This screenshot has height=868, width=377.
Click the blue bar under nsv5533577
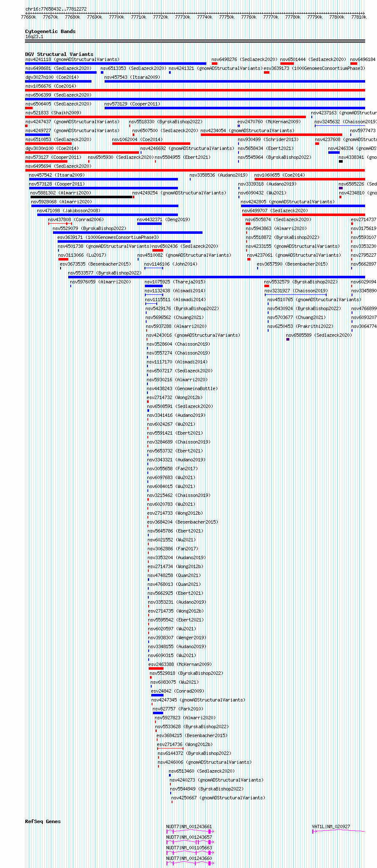[x=216, y=277]
